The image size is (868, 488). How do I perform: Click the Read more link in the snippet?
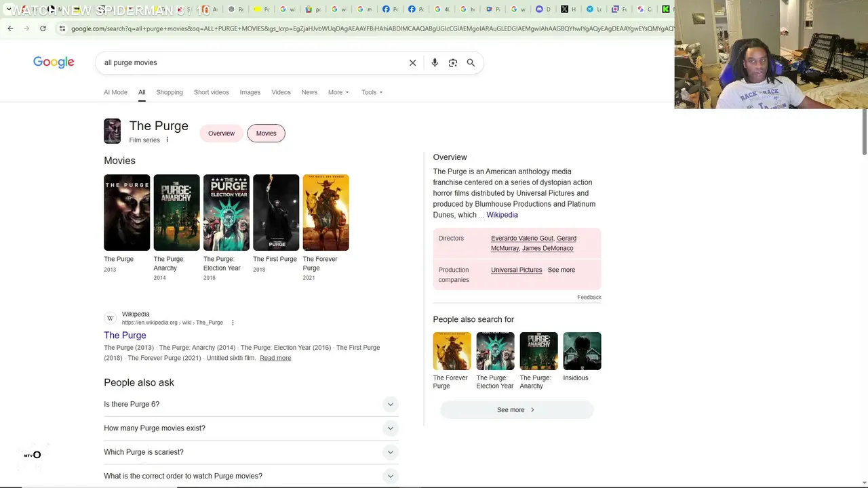pos(275,358)
